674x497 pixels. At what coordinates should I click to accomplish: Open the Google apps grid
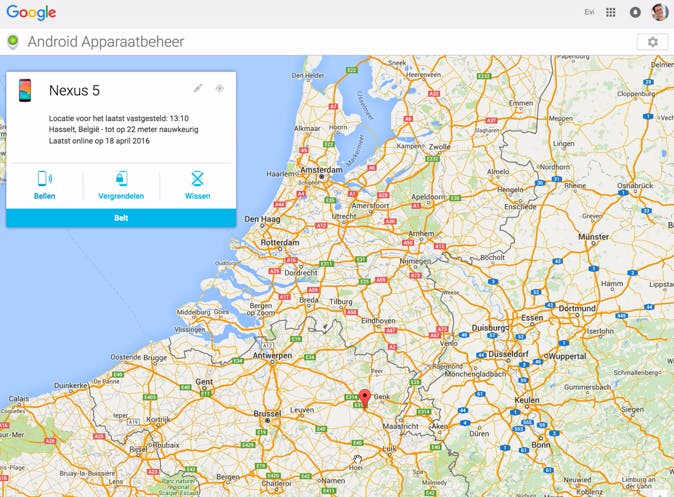pos(610,12)
